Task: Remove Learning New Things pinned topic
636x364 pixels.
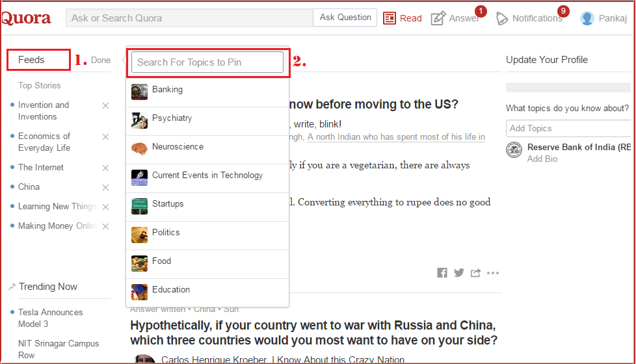Action: tap(105, 207)
